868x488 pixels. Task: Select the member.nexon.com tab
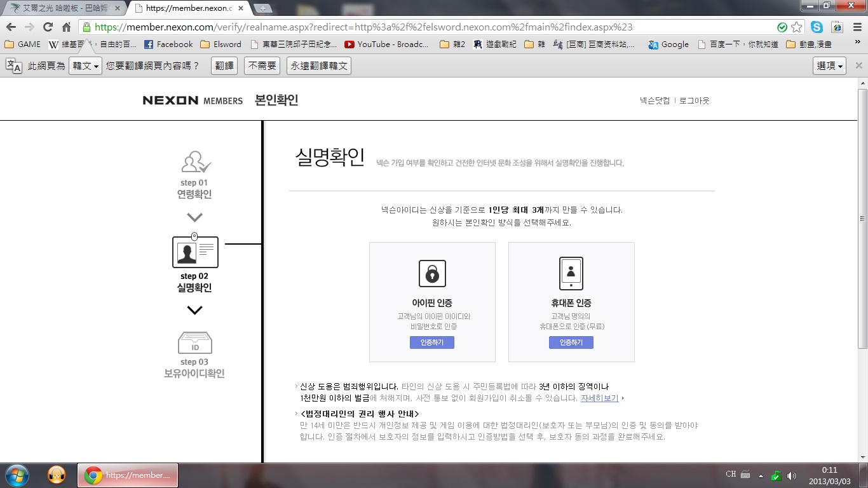coord(189,8)
